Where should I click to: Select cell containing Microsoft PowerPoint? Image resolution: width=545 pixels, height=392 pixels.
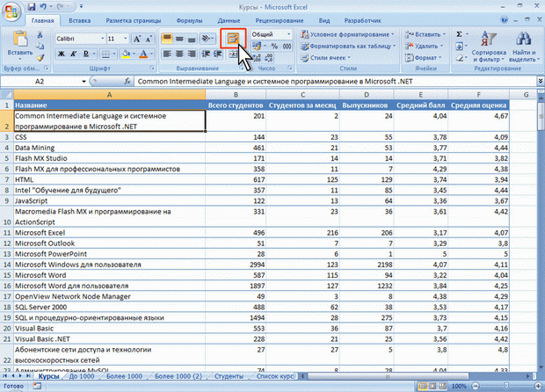[109, 254]
